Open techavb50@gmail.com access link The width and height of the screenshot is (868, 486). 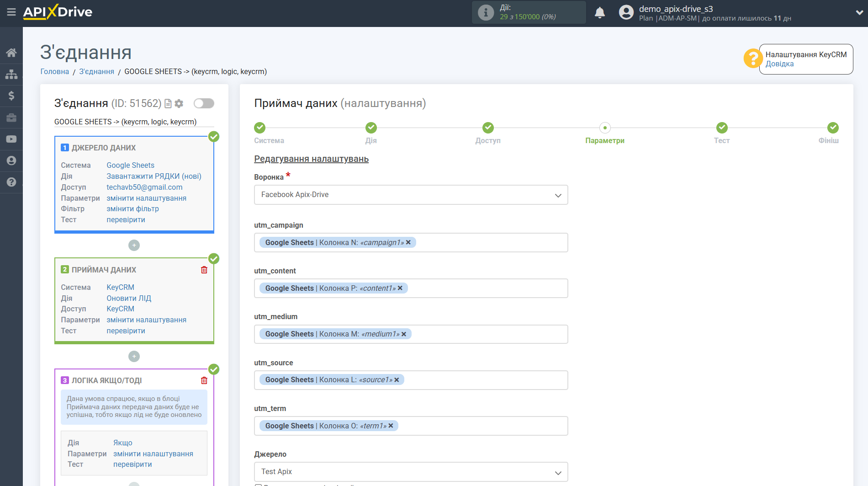click(144, 187)
